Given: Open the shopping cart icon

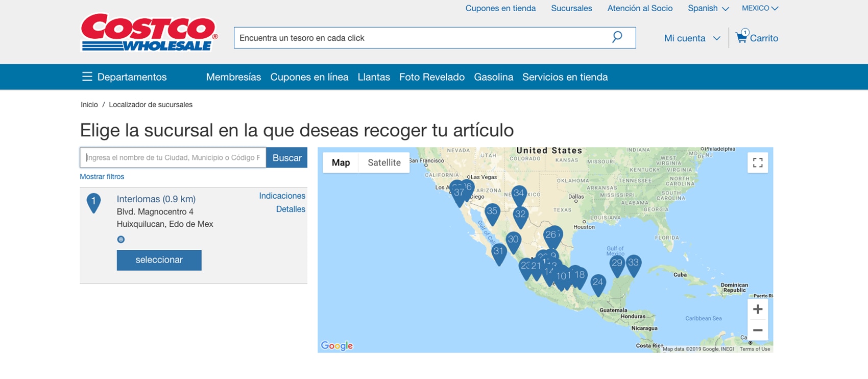Looking at the screenshot, I should (741, 37).
